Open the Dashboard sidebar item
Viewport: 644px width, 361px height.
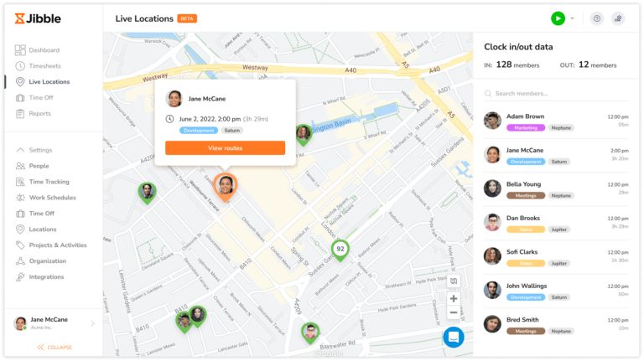pyautogui.click(x=38, y=50)
